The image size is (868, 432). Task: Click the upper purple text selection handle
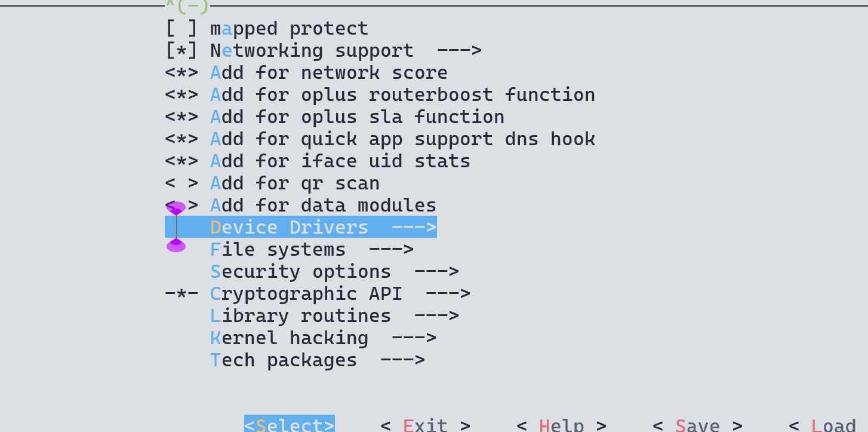176,208
